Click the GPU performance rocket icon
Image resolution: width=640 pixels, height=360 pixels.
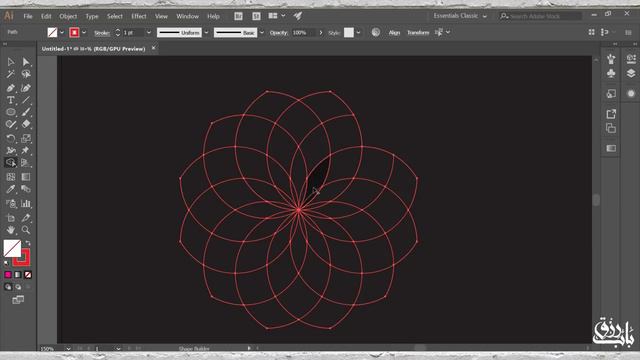point(298,16)
